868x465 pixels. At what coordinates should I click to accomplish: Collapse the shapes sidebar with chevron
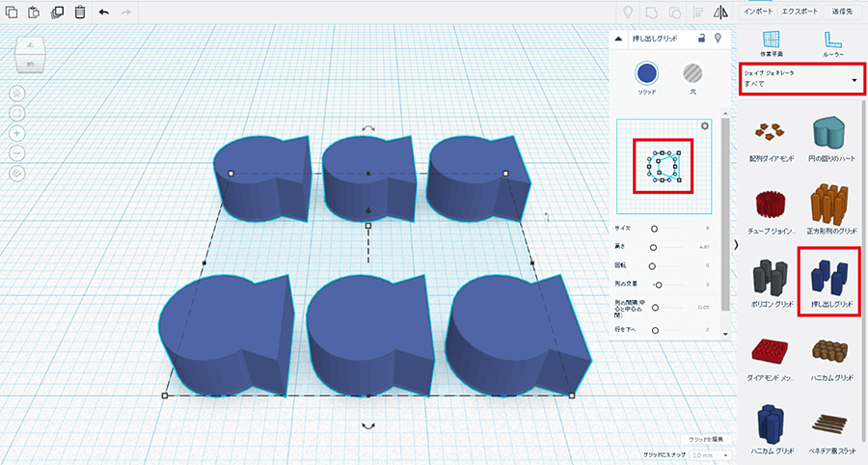pos(736,245)
